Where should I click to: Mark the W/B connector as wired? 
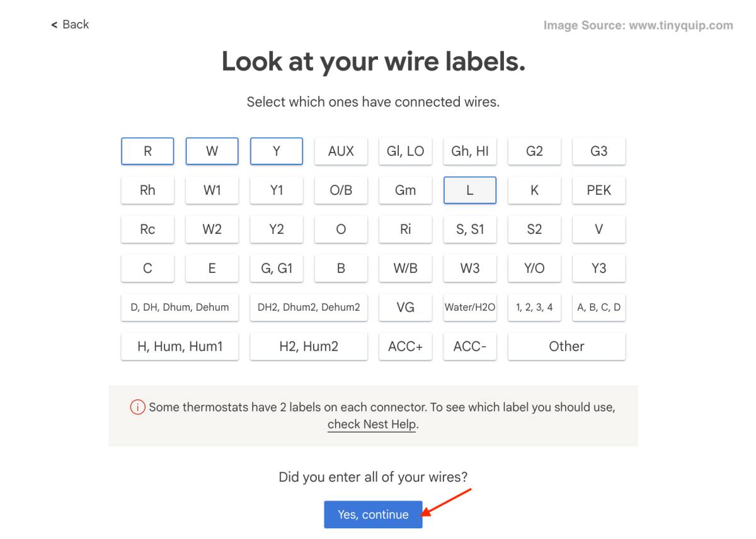(405, 268)
